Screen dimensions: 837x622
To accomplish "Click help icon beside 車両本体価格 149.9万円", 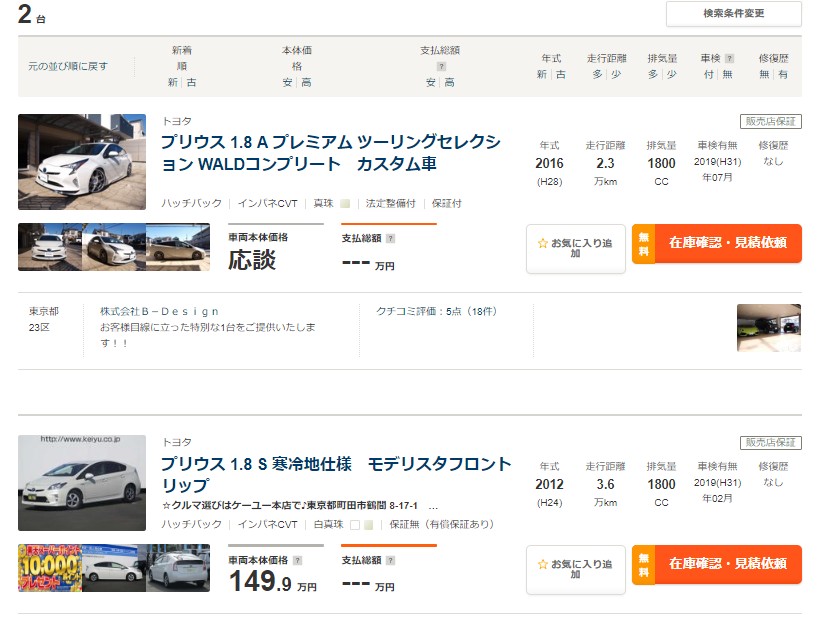I will (298, 561).
